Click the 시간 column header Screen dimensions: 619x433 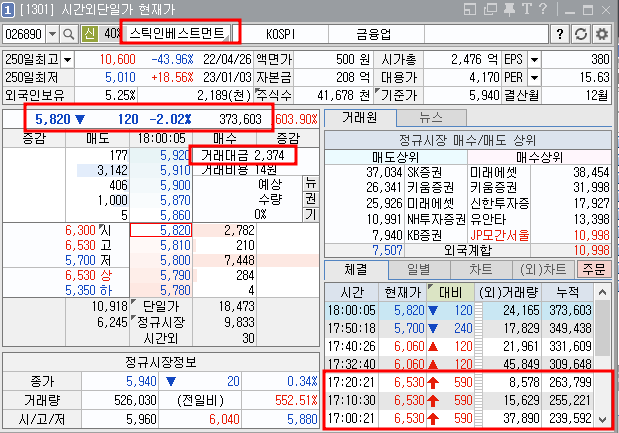coord(352,292)
